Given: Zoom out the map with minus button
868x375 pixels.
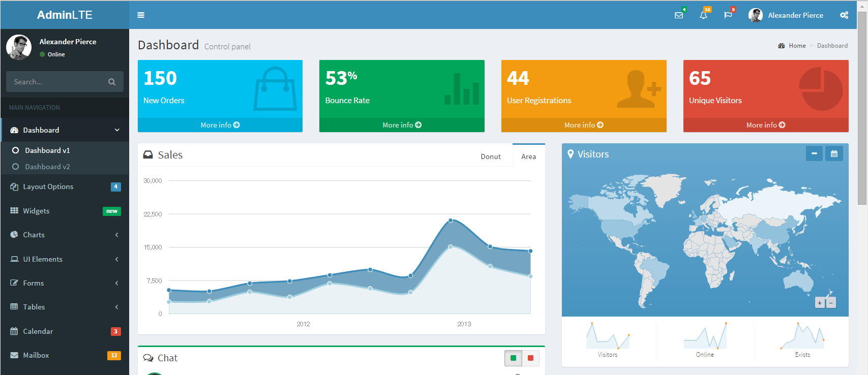Looking at the screenshot, I should 831,303.
